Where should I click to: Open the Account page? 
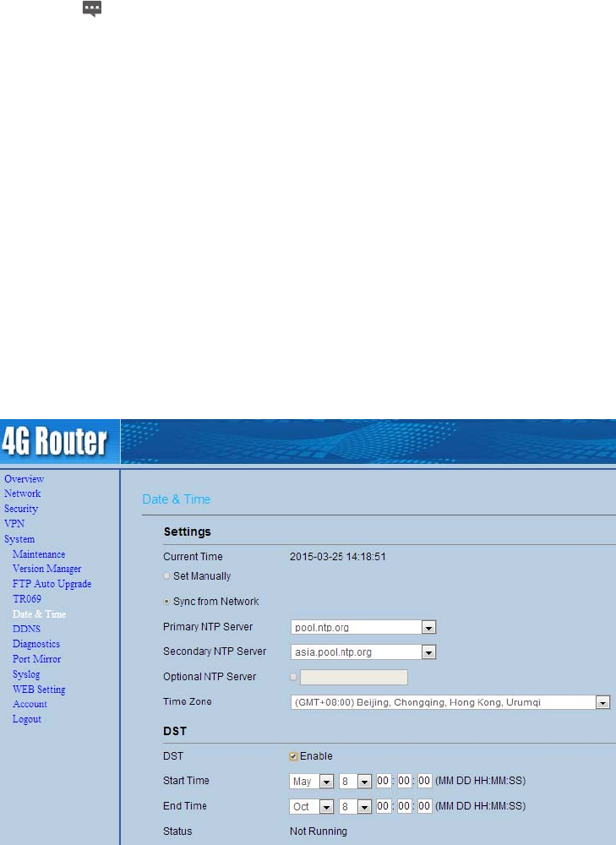[30, 704]
